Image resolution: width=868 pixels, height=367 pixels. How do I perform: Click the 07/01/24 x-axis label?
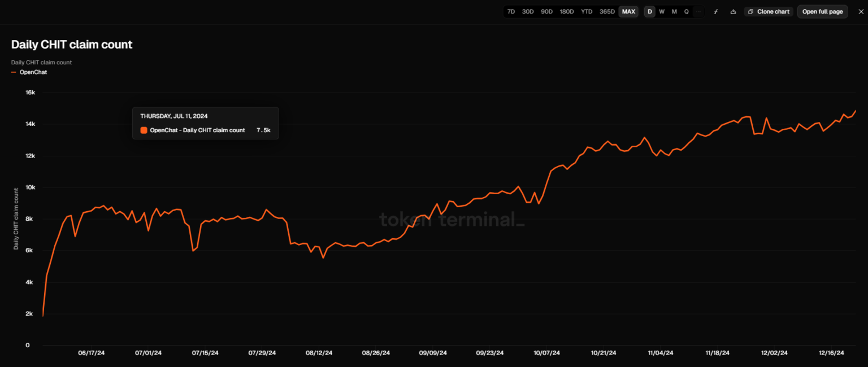point(148,353)
